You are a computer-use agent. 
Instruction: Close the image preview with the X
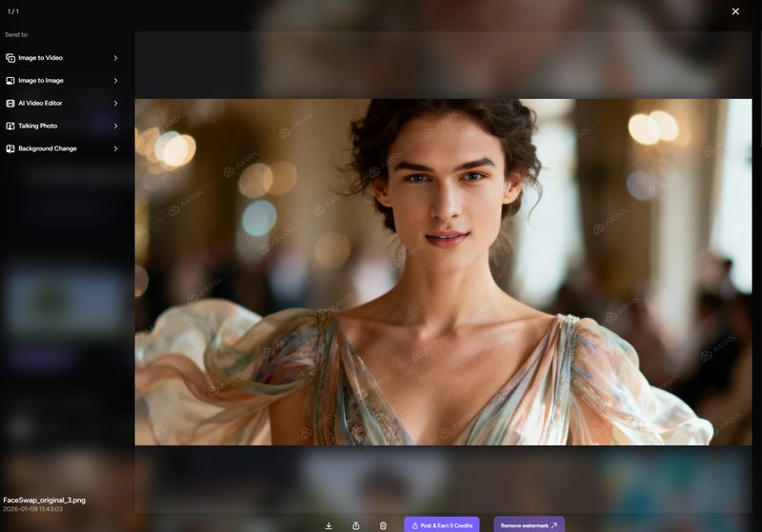point(735,11)
